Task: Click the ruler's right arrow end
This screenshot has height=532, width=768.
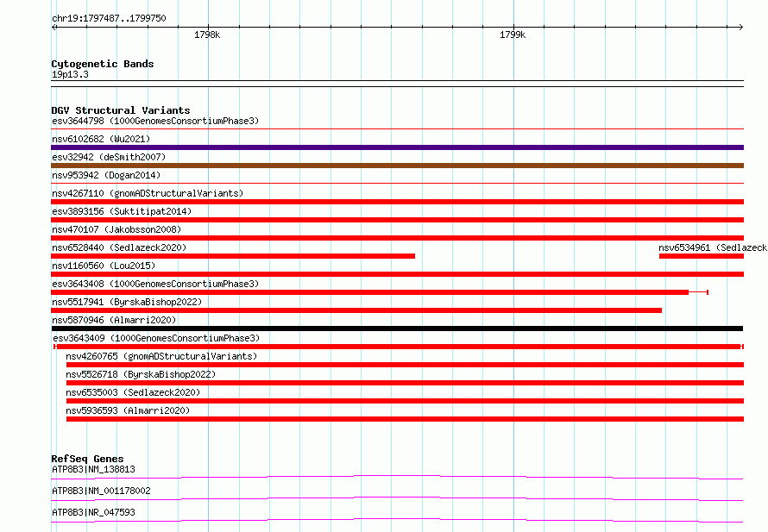Action: (740, 27)
